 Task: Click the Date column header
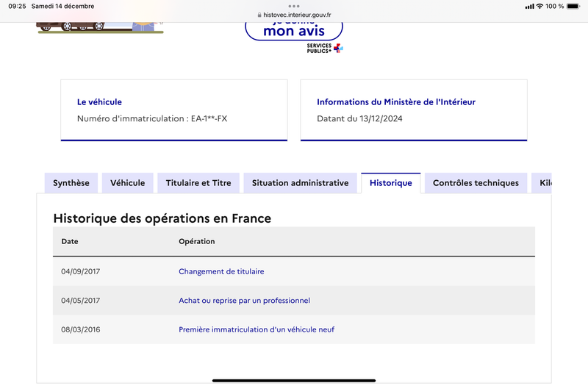70,241
